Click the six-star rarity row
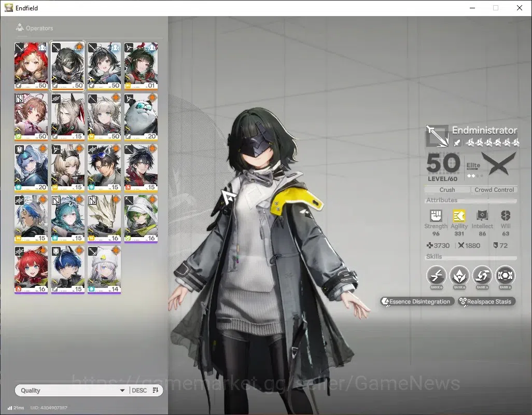The image size is (532, 415). 492,143
